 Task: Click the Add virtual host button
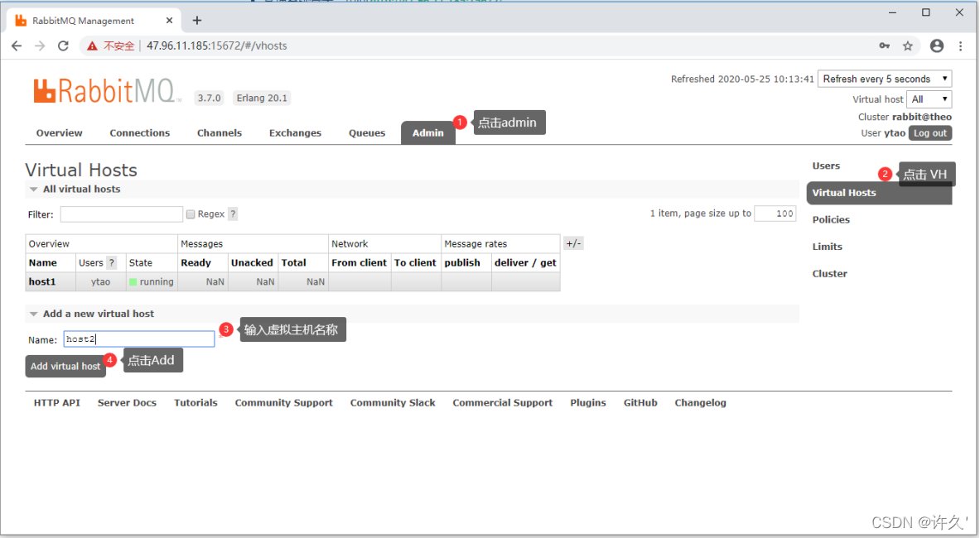coord(65,367)
